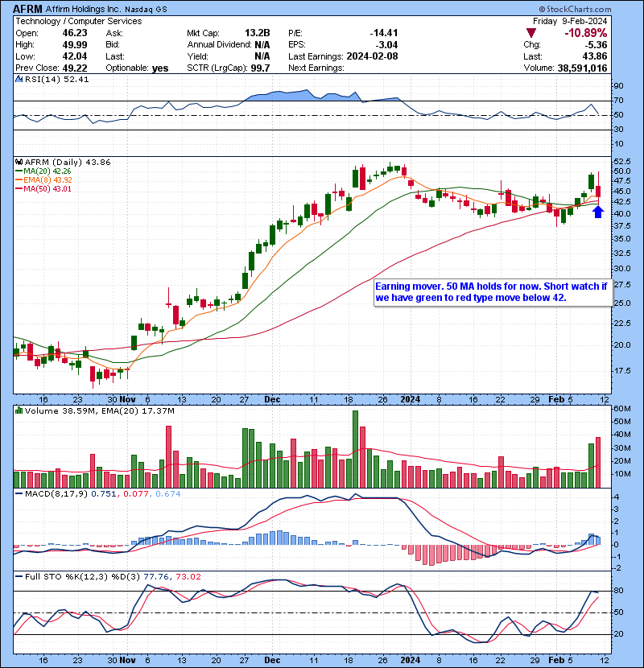644x668 pixels.
Task: Click the 90 level on the RSI axis
Action: click(618, 85)
